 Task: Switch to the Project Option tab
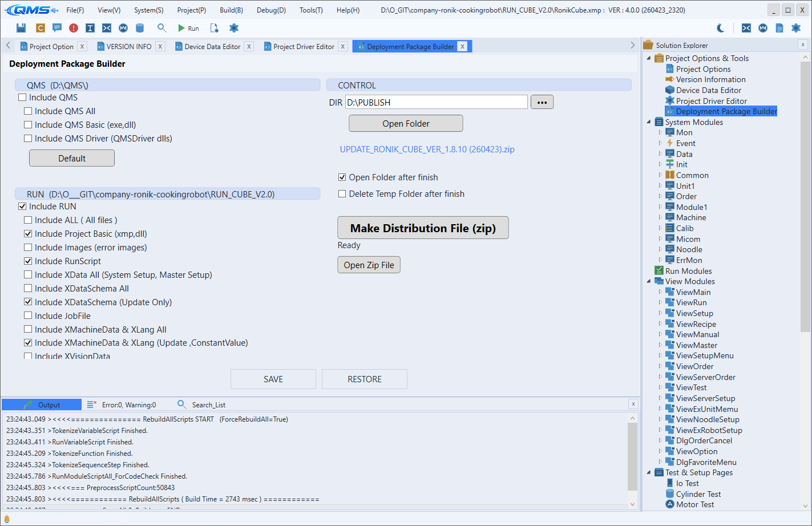51,47
